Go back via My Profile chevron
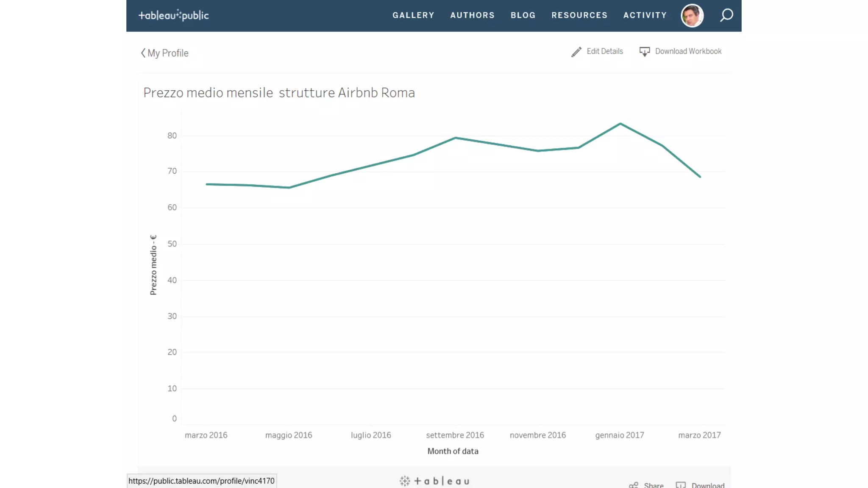The height and width of the screenshot is (488, 868). tap(143, 53)
